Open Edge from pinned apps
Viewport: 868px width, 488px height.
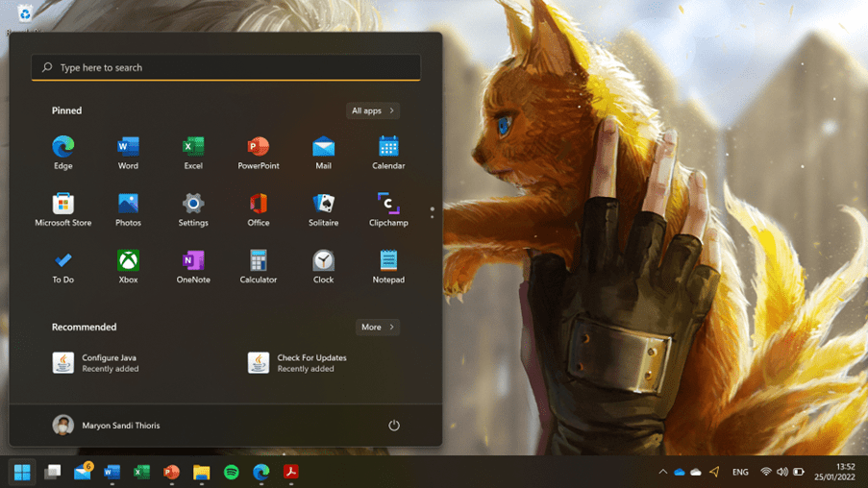pos(63,152)
